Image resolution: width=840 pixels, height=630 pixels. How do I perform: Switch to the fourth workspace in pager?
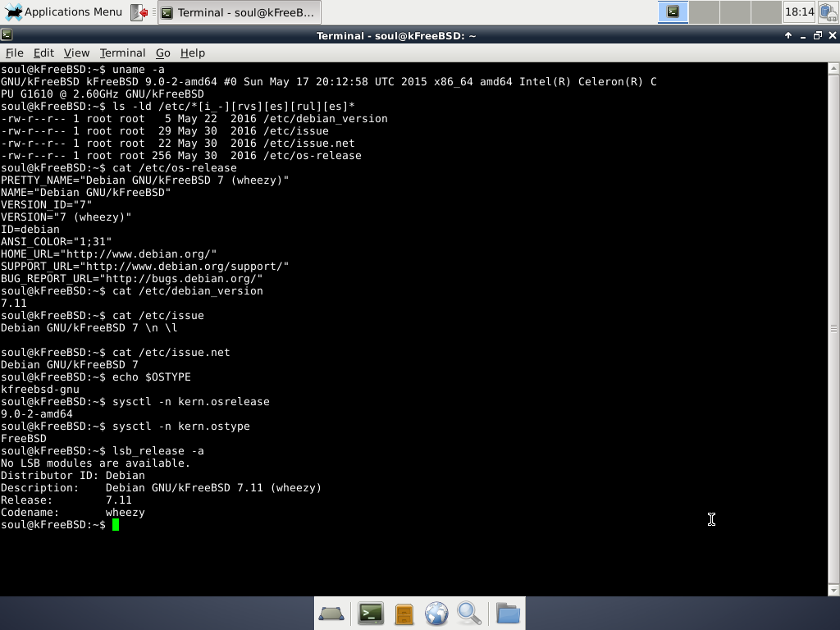tap(766, 11)
